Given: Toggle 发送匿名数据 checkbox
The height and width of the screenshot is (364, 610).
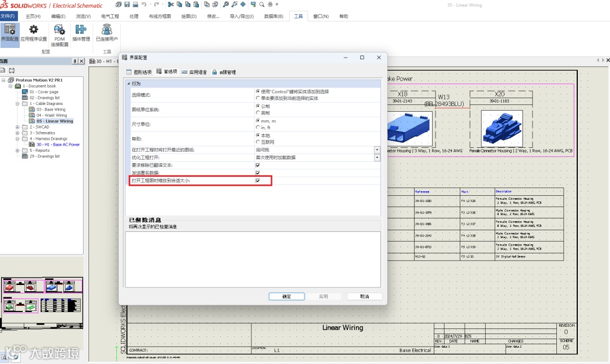Looking at the screenshot, I should pyautogui.click(x=258, y=173).
